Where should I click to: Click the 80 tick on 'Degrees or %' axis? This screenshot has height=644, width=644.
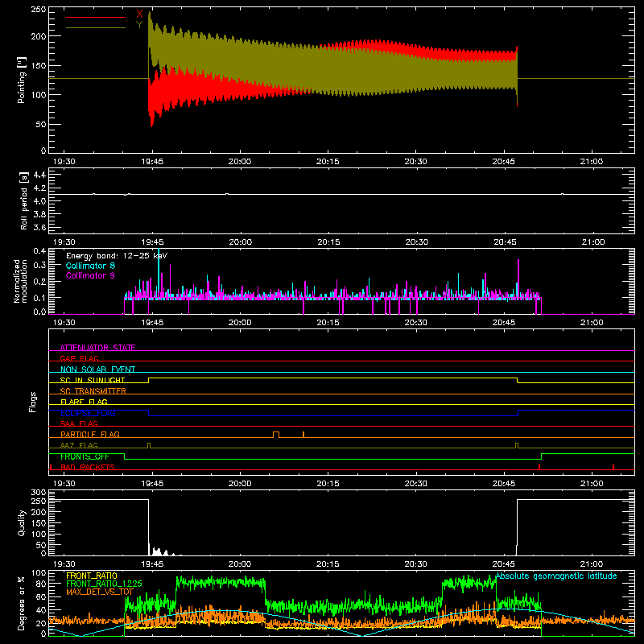click(x=41, y=584)
